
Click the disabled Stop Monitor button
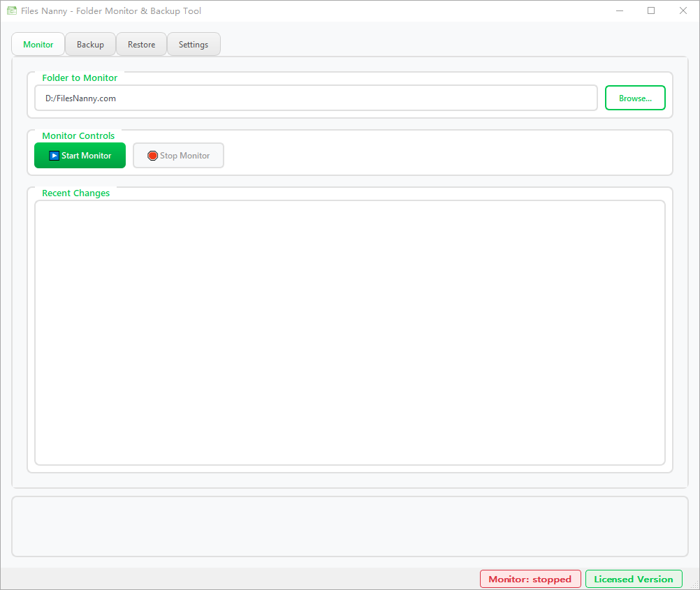[x=178, y=155]
